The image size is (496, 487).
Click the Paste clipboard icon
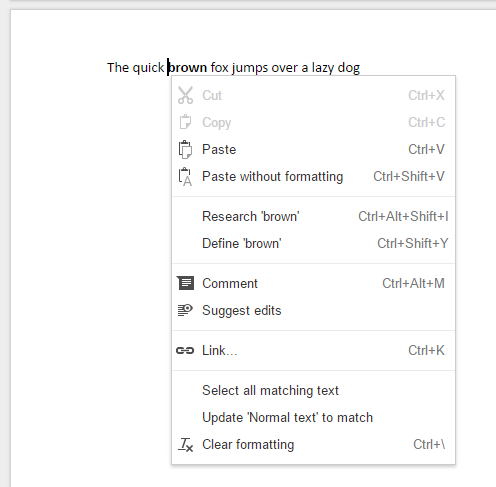point(185,149)
